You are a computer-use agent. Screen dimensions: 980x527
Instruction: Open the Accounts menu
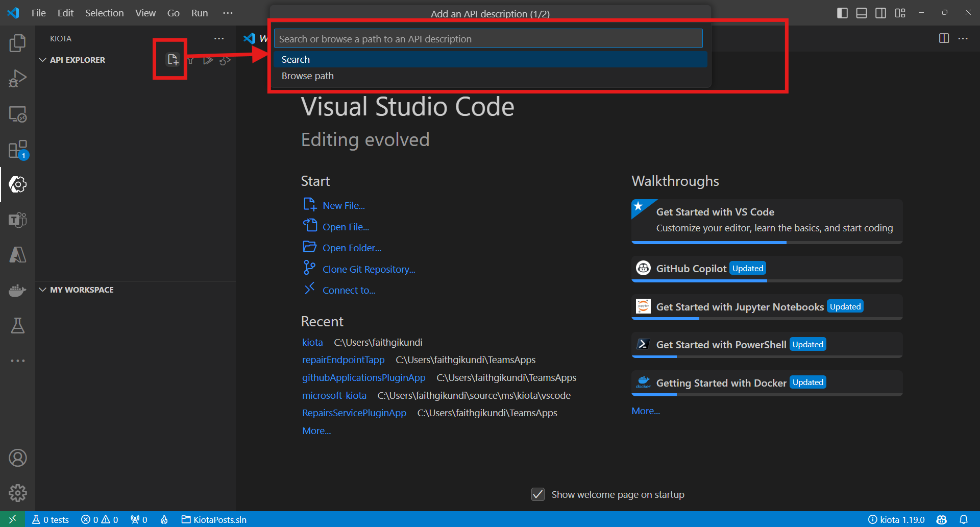pyautogui.click(x=17, y=458)
